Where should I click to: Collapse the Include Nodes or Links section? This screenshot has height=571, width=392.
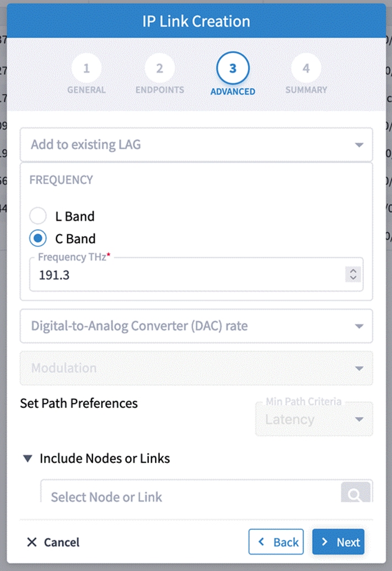28,458
